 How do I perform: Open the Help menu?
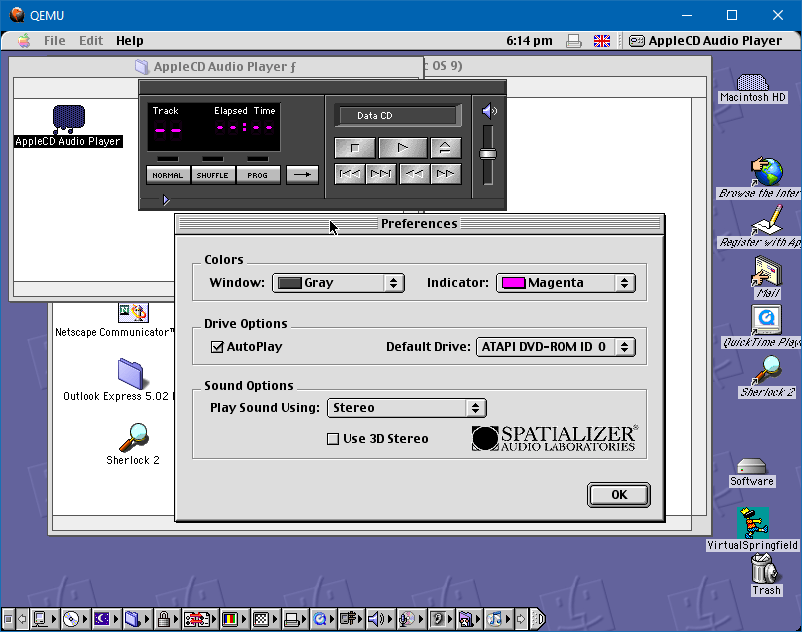click(x=129, y=41)
